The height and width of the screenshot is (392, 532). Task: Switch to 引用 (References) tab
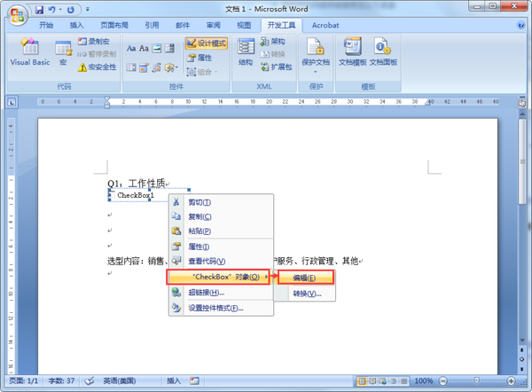pyautogui.click(x=152, y=25)
